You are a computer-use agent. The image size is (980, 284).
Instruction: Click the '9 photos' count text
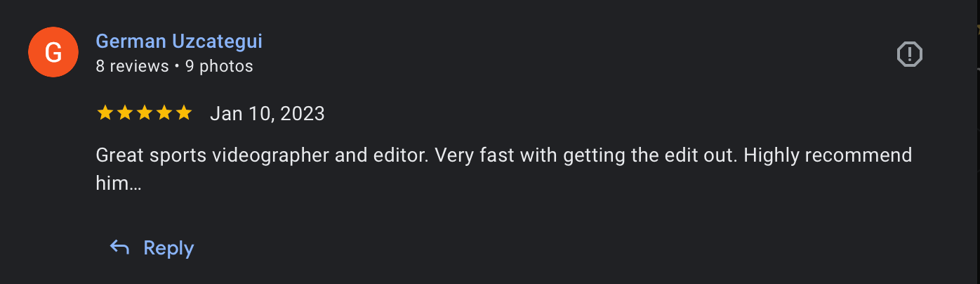[219, 67]
